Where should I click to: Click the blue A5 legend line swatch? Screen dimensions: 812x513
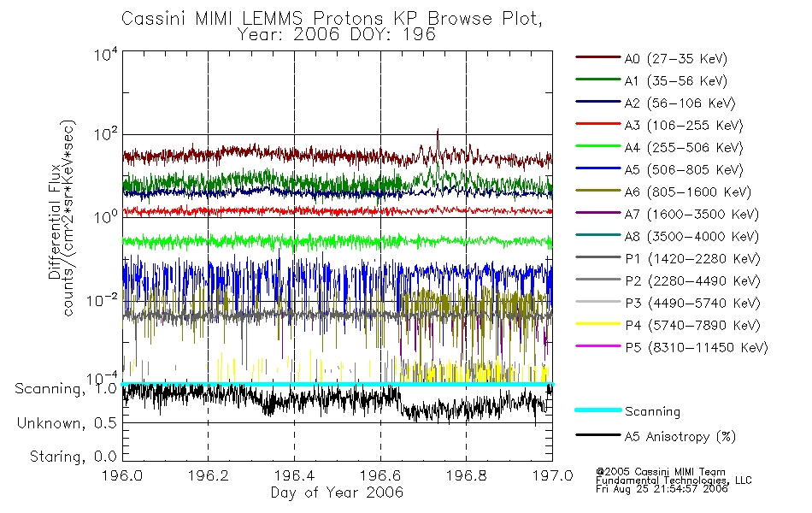pos(598,168)
